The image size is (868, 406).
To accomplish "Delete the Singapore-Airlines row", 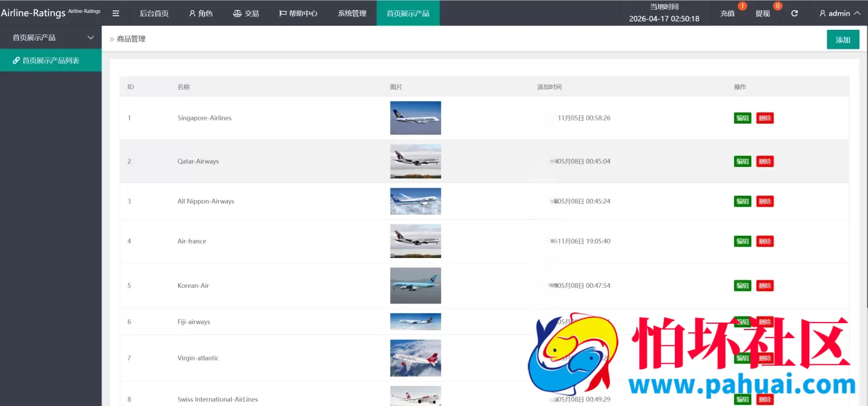I will [765, 118].
